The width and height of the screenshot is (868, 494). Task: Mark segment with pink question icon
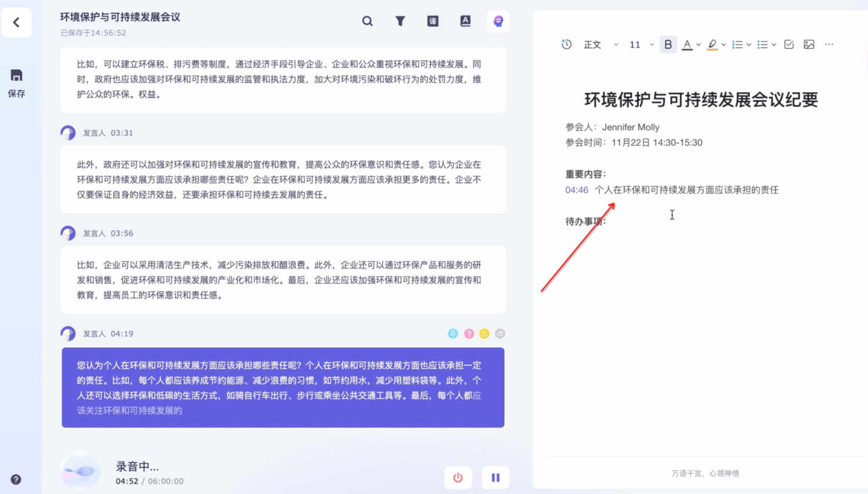click(x=469, y=334)
